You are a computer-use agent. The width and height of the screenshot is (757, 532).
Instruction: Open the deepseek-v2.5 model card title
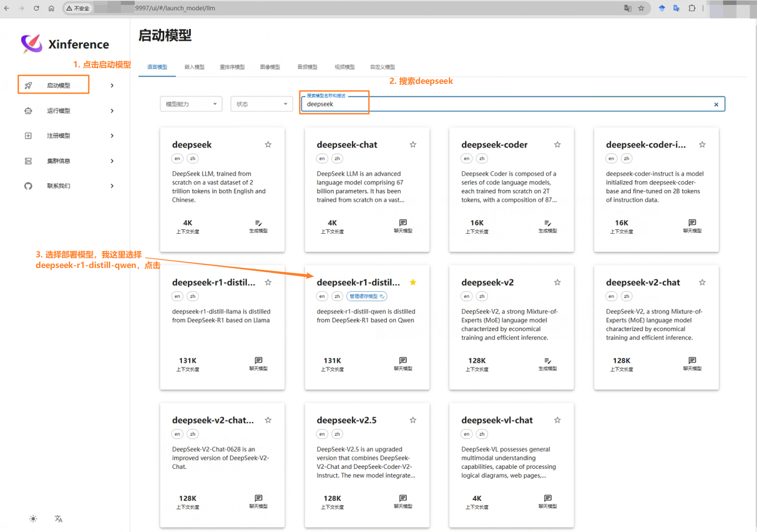(x=347, y=420)
